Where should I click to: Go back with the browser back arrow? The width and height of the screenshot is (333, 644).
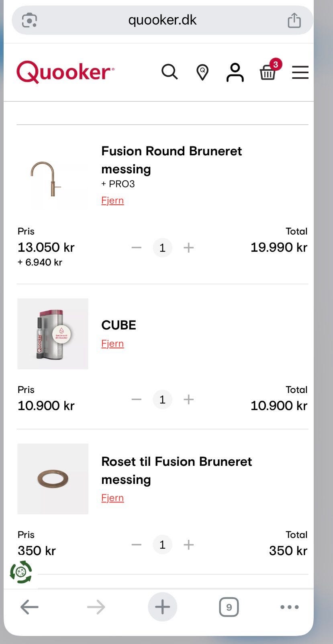coord(29,607)
